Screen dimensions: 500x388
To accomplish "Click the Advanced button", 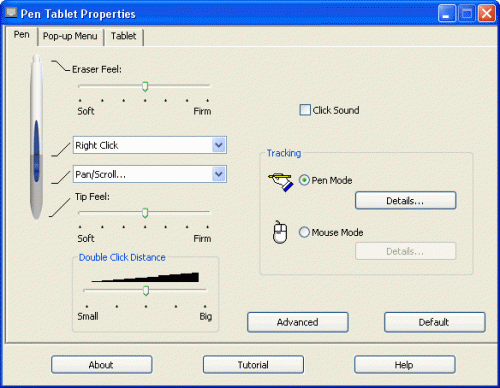I will pyautogui.click(x=298, y=322).
